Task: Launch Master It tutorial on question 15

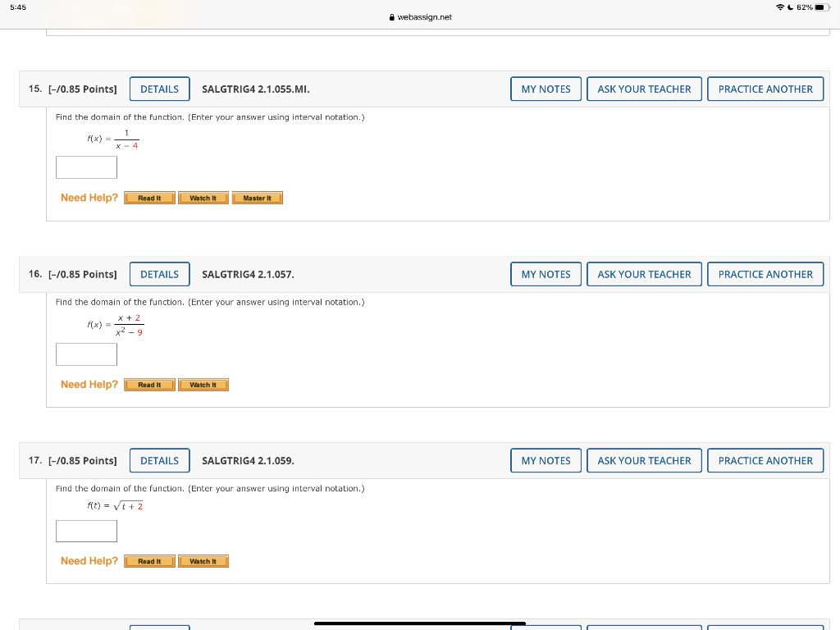Action: 257,197
